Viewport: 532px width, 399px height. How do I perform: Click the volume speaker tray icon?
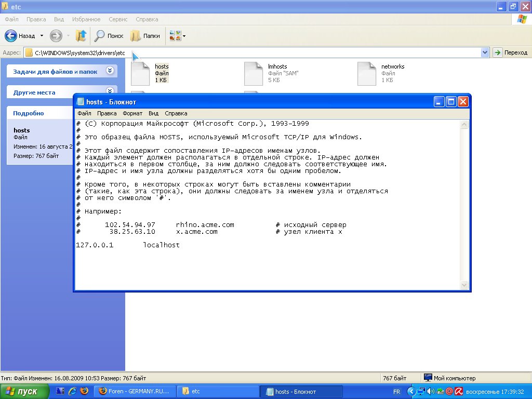click(431, 392)
